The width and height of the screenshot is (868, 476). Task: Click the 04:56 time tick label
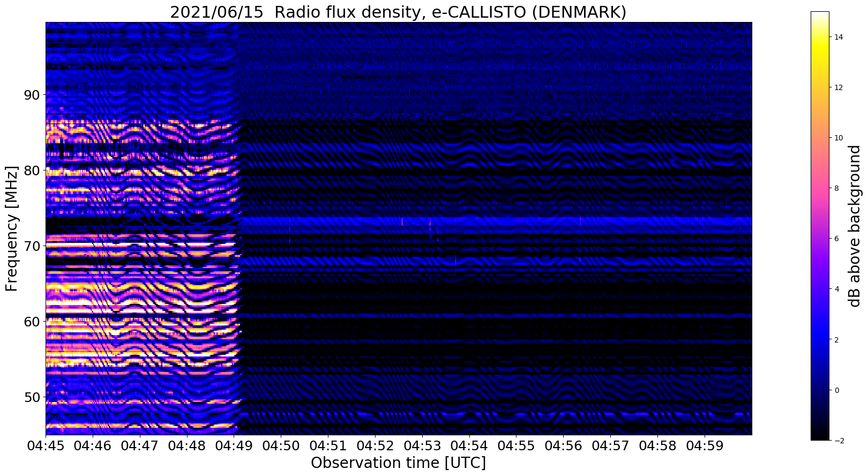point(564,445)
